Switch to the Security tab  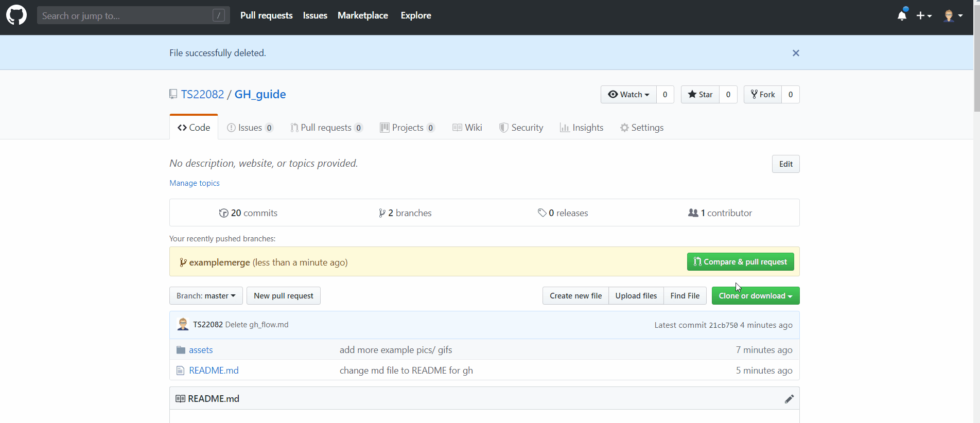point(521,127)
